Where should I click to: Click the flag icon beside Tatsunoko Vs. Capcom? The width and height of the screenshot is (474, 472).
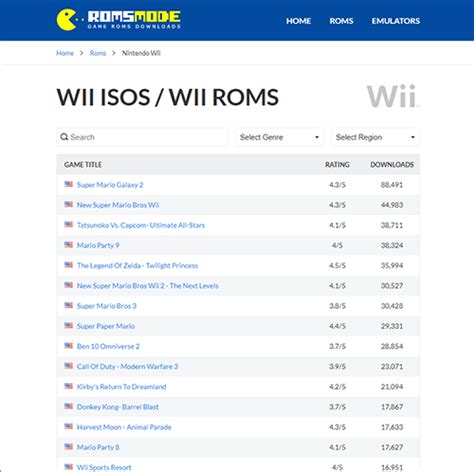coord(69,225)
